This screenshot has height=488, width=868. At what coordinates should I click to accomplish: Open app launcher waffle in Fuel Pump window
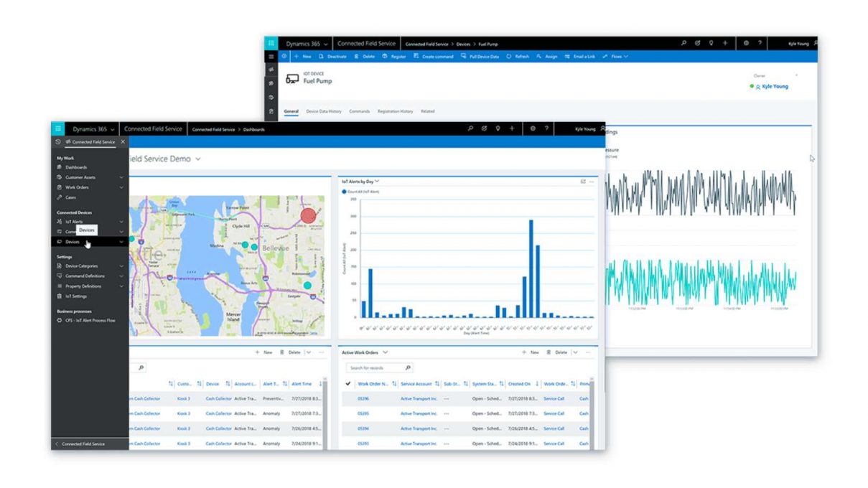coord(271,44)
